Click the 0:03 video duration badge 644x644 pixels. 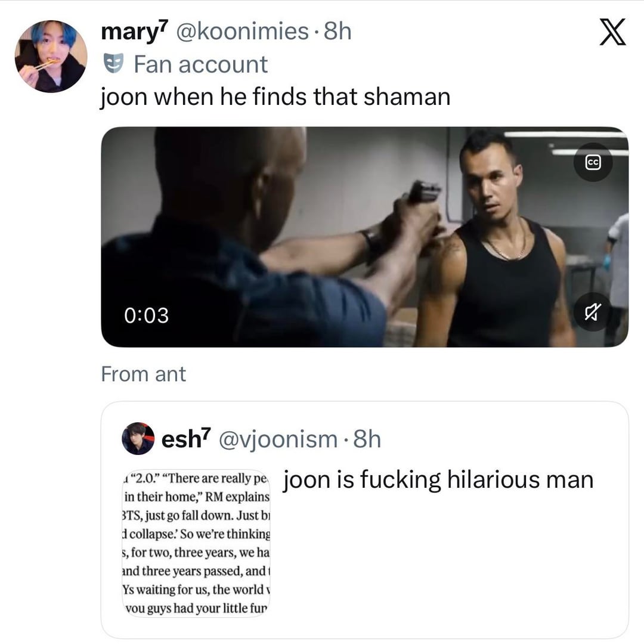tap(147, 315)
